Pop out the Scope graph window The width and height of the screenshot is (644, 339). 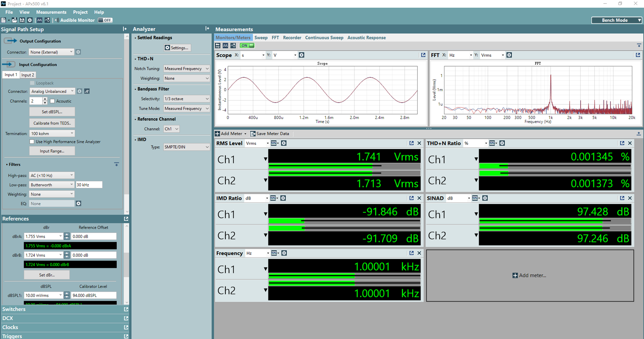tap(423, 55)
